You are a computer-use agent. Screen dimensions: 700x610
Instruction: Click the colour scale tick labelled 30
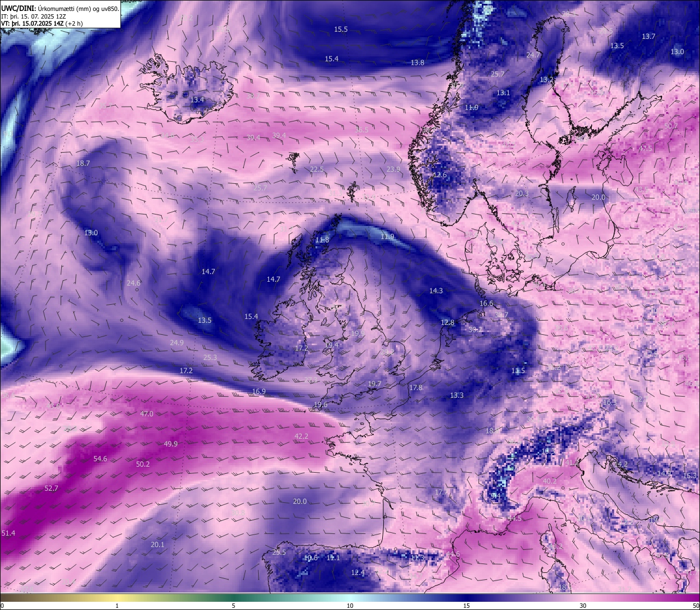click(583, 606)
